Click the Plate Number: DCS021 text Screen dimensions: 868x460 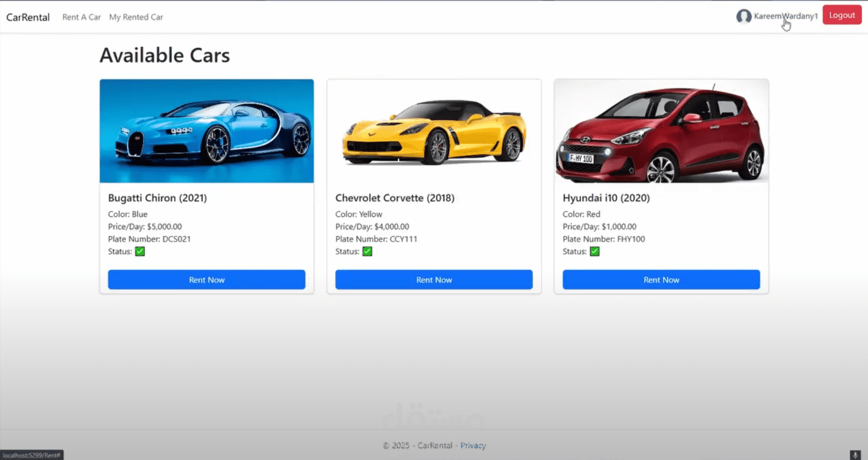(x=149, y=239)
